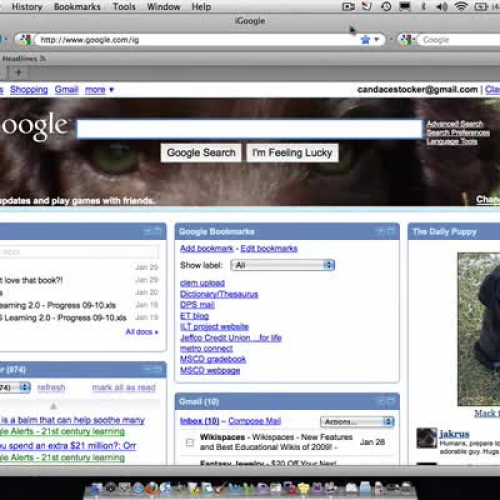Open the Reader feed selector dropdown
500x500 pixels.
[15, 387]
